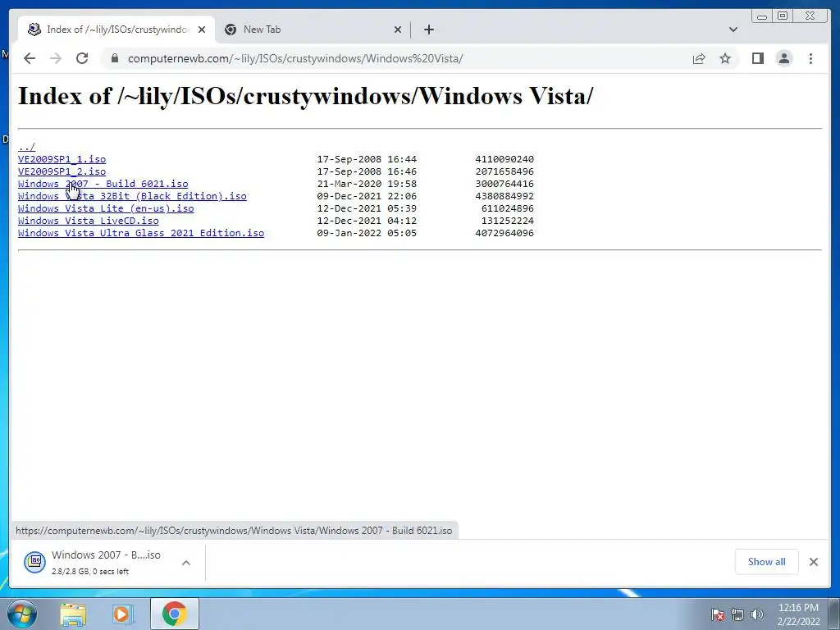Download Windows Vista 32Bit (Black Edition).iso
840x630 pixels.
(132, 196)
